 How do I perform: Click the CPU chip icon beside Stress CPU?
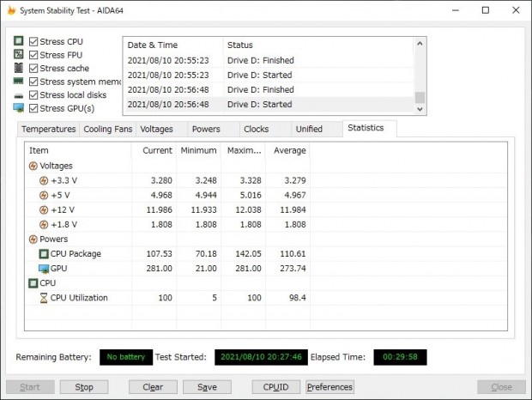point(19,41)
